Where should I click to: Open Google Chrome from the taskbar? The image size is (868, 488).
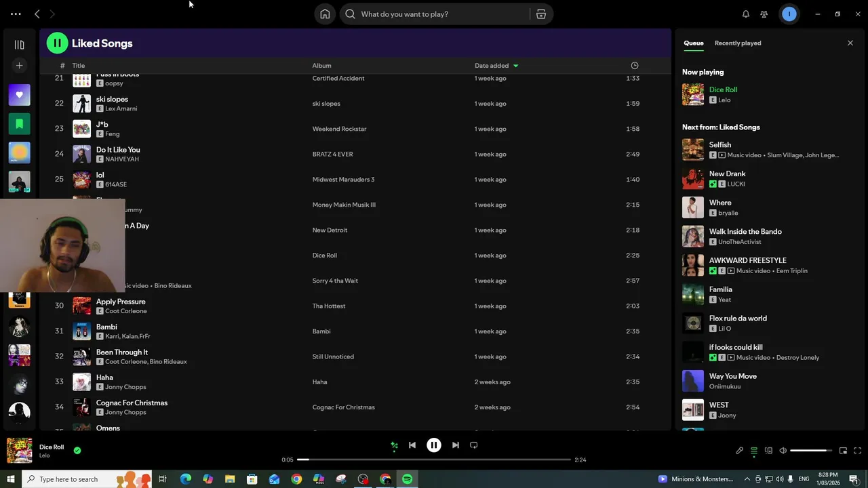(x=296, y=479)
